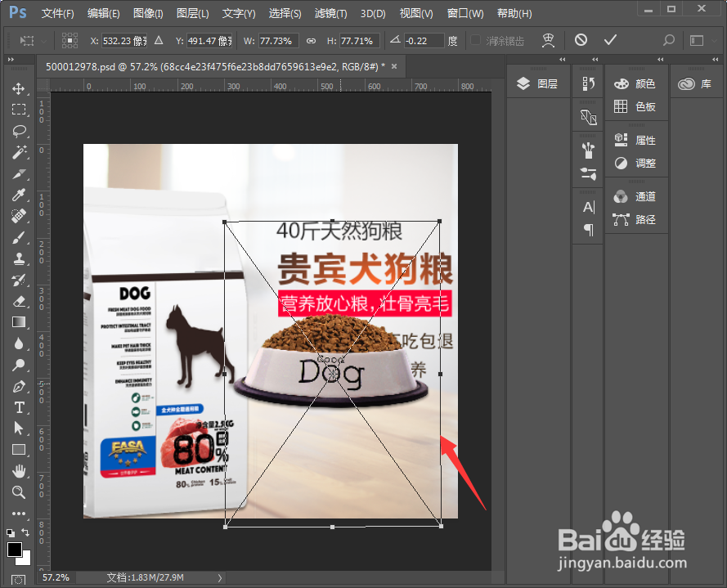Select the Hand tool
Viewport: 727px width, 588px height.
point(19,472)
